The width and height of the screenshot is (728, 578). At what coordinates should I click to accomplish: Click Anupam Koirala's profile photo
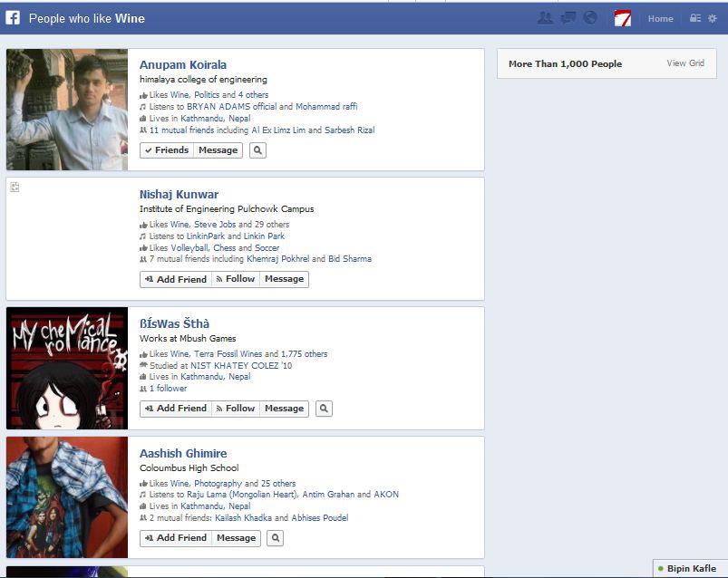tap(67, 110)
